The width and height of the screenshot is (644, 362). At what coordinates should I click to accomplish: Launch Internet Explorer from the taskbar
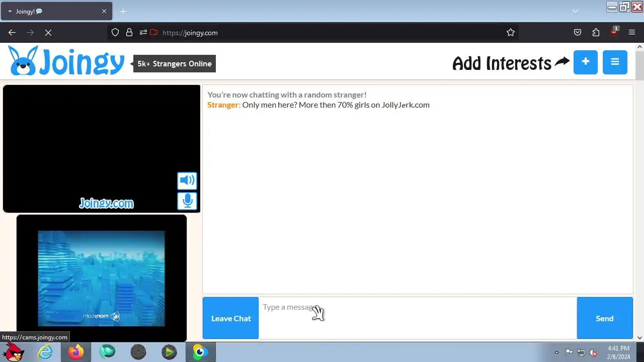point(45,352)
